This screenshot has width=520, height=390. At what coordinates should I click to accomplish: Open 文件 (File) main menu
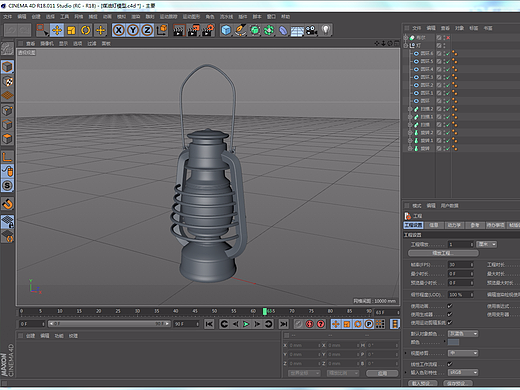7,17
